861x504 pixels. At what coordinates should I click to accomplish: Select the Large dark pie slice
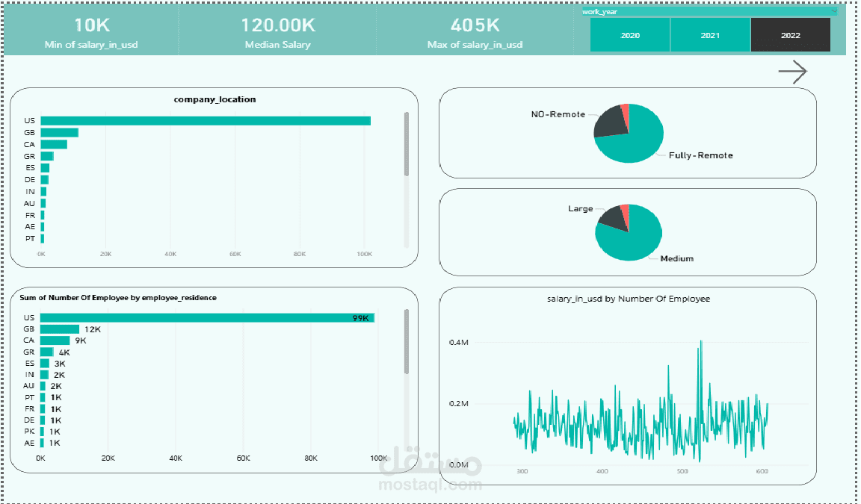pos(614,218)
